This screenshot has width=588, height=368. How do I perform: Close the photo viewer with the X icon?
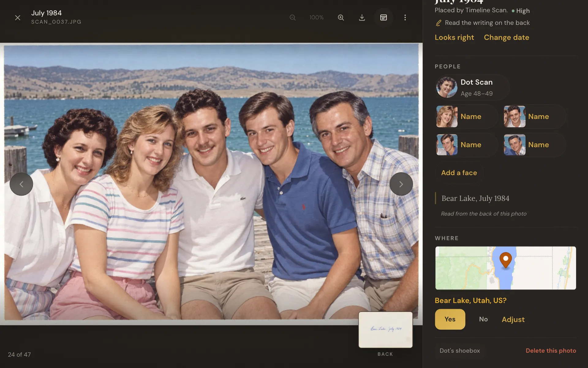(x=18, y=17)
